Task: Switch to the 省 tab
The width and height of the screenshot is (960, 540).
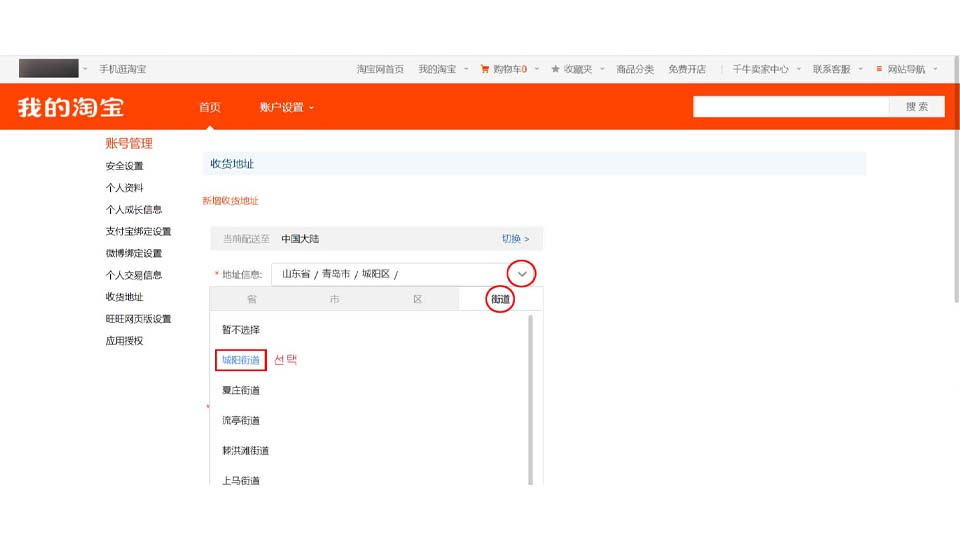Action: point(252,299)
